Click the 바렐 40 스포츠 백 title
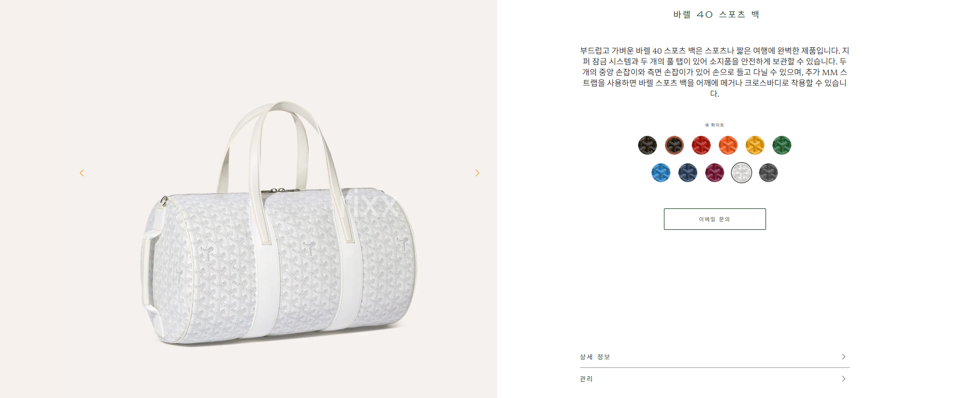Image resolution: width=980 pixels, height=398 pixels. [x=716, y=15]
